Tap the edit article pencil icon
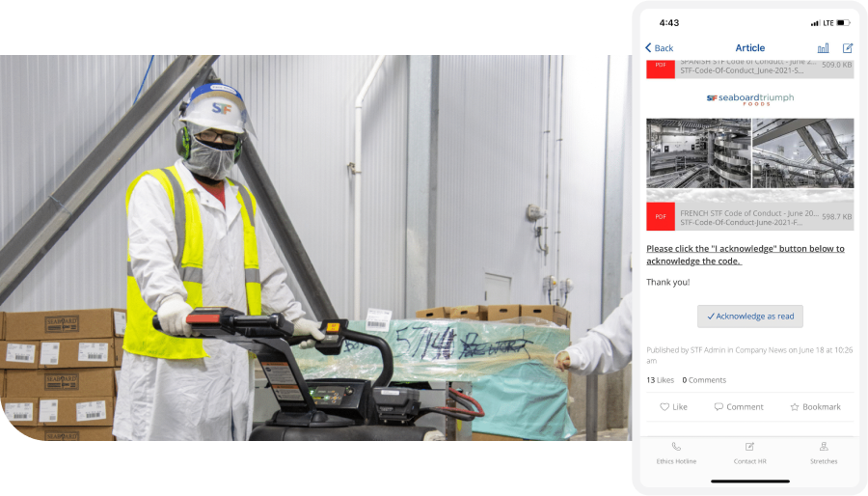The width and height of the screenshot is (868, 496). (x=848, y=48)
